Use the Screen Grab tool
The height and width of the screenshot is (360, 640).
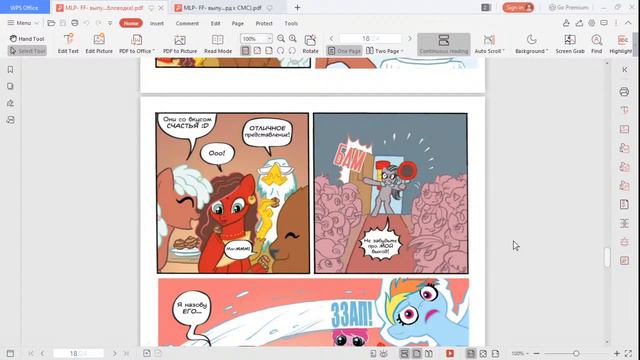point(570,44)
